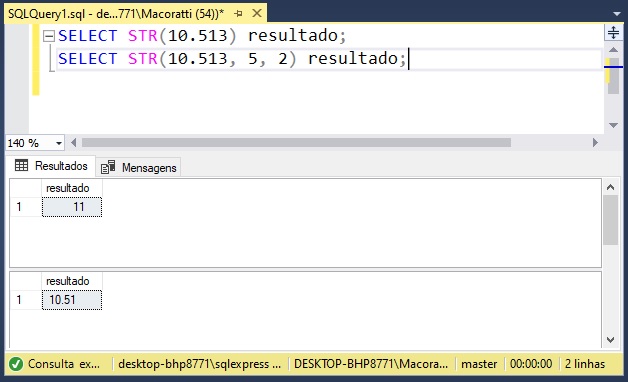Select the cell with value 11
This screenshot has width=628, height=382.
pyautogui.click(x=72, y=207)
